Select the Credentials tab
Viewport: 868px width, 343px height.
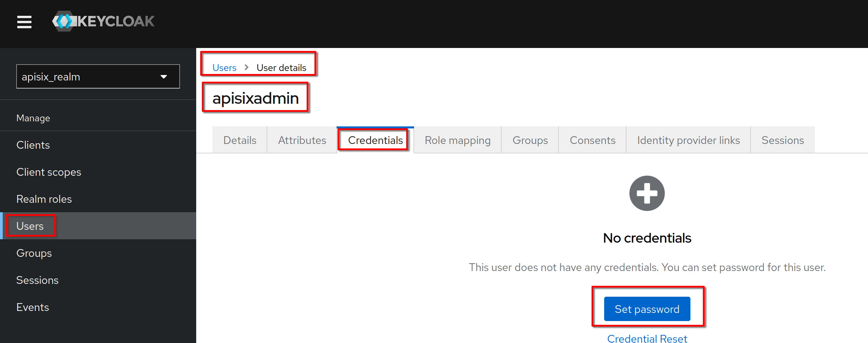(375, 140)
